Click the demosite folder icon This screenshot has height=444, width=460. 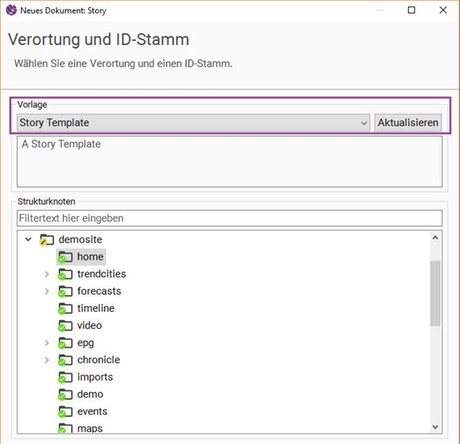pos(47,240)
